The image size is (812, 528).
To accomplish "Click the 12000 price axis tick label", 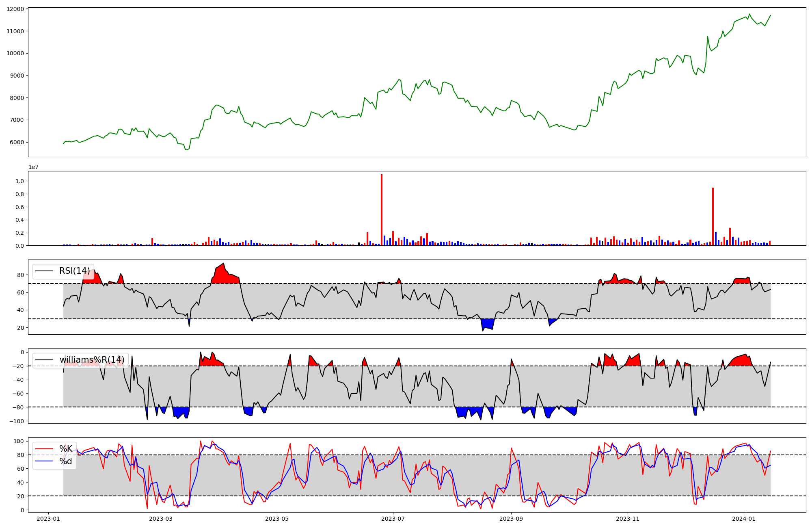I will [x=15, y=9].
